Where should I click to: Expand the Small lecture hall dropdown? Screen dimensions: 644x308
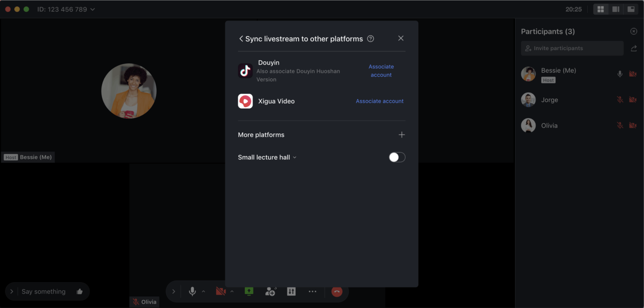tap(295, 157)
